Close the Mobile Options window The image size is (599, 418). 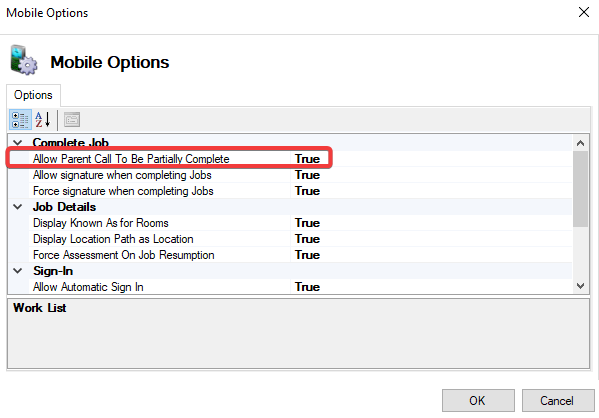point(584,12)
